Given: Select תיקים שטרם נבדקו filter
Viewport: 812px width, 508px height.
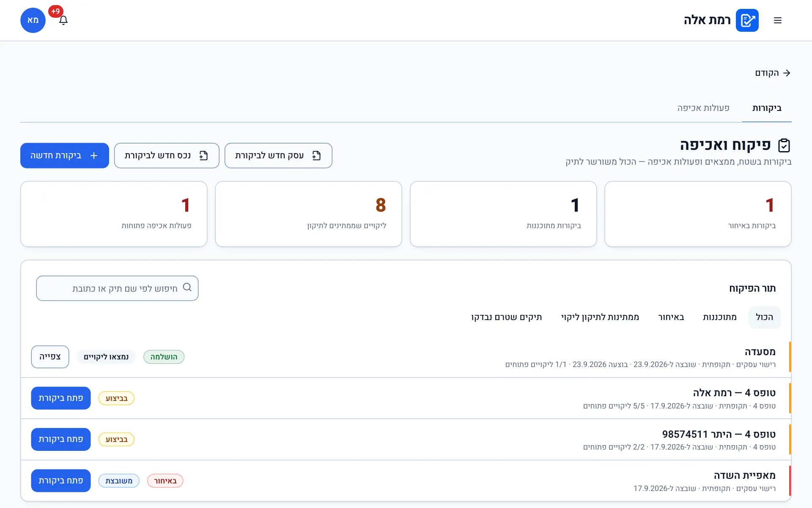Looking at the screenshot, I should (x=507, y=317).
